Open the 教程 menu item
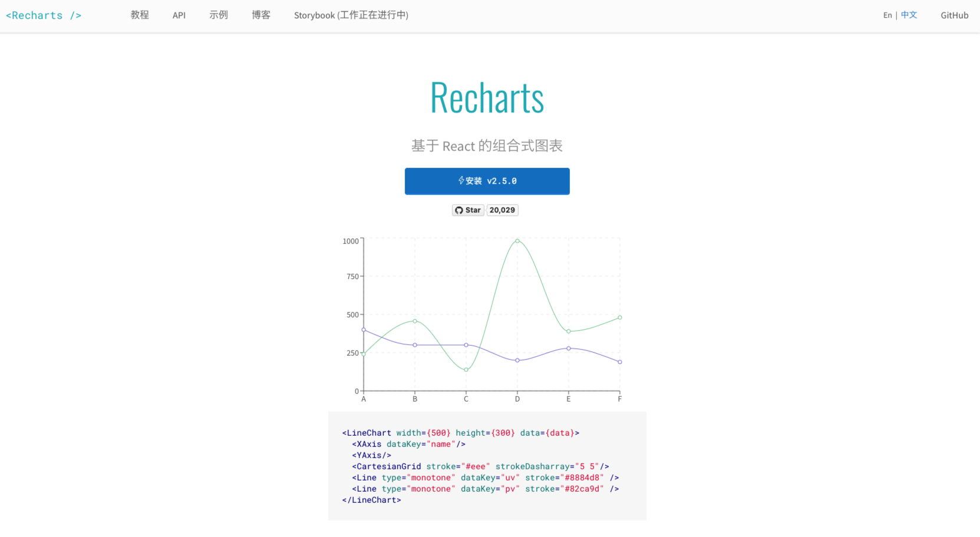Screen dimensions: 980x537 [140, 15]
